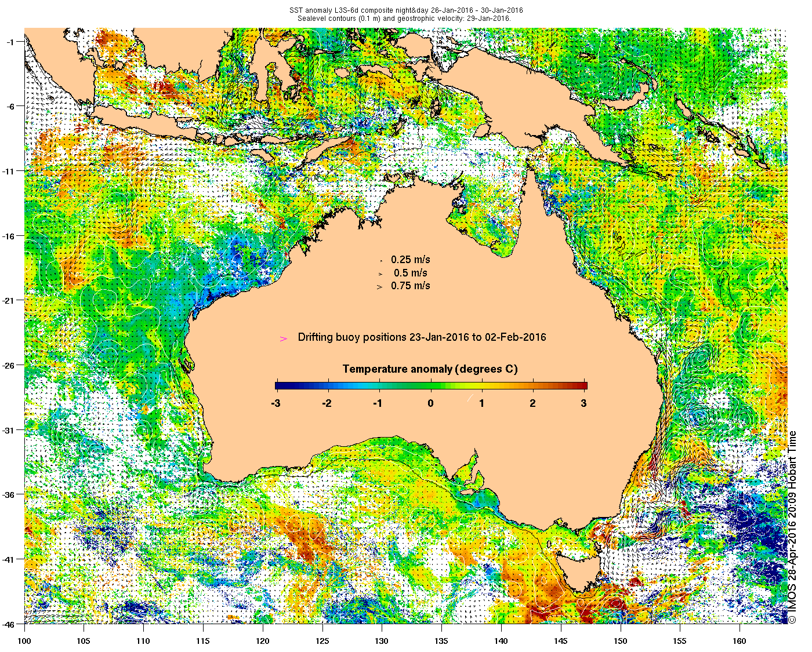
Task: Click the -41 latitude axis label
Action: [x=10, y=559]
